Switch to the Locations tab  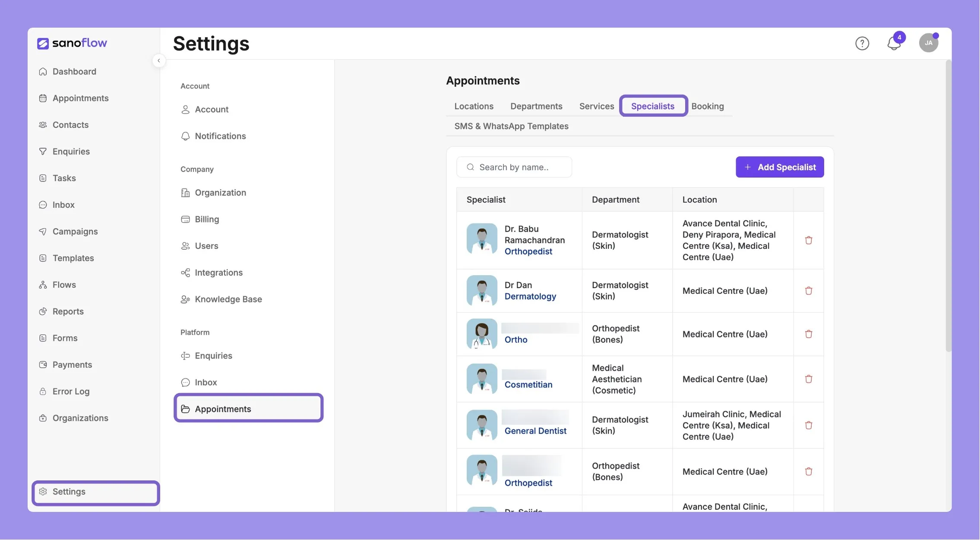pyautogui.click(x=474, y=106)
